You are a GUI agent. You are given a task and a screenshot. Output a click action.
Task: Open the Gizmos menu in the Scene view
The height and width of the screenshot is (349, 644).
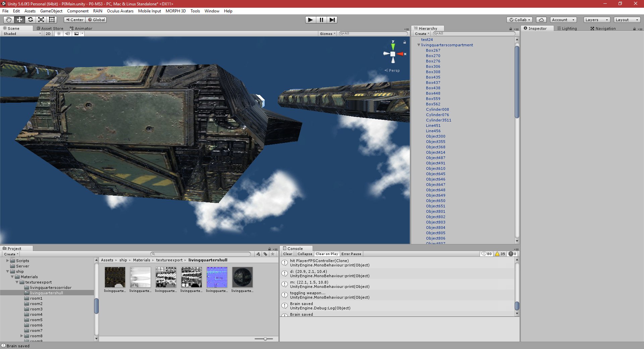click(327, 34)
